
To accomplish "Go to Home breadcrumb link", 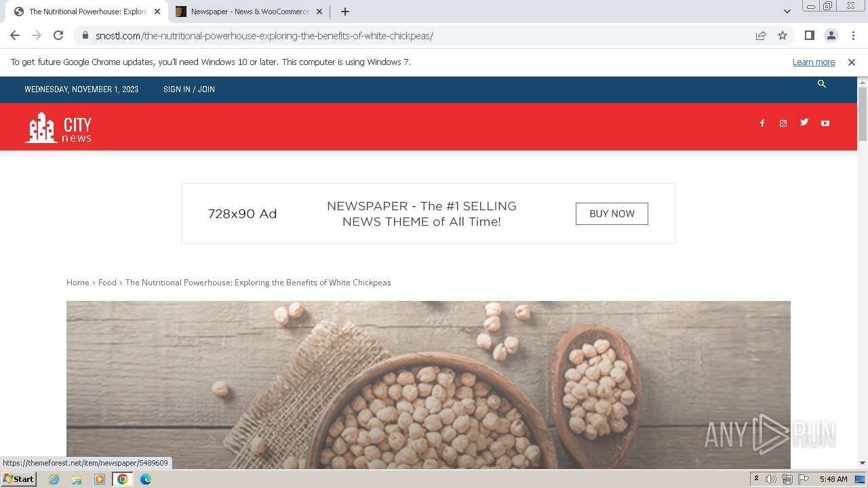I will tap(78, 283).
